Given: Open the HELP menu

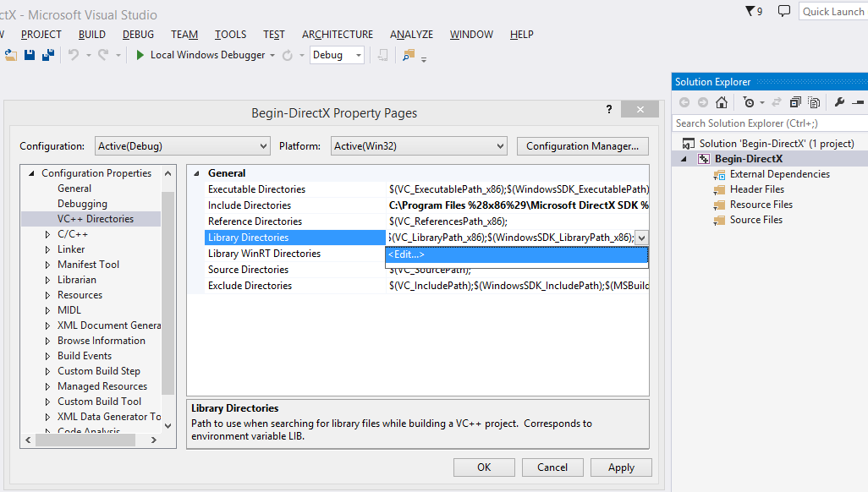Looking at the screenshot, I should click(x=521, y=35).
